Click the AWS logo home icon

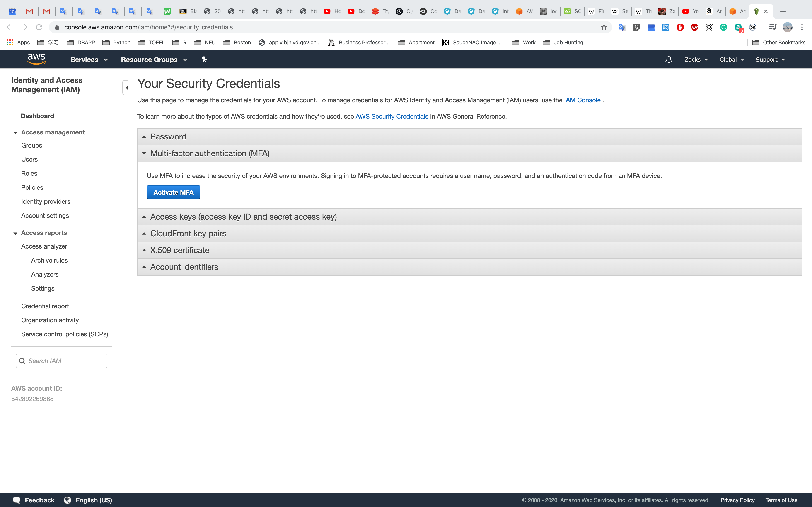click(36, 59)
